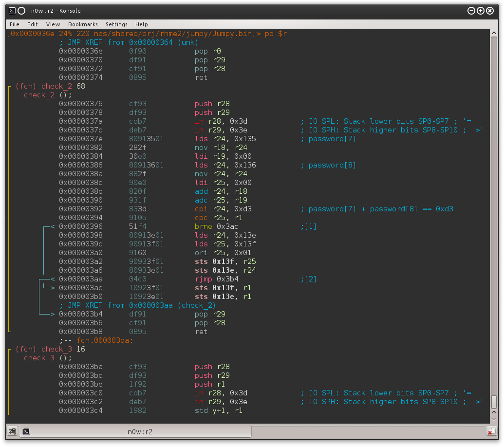
Task: Open the Edit menu
Action: pos(33,24)
